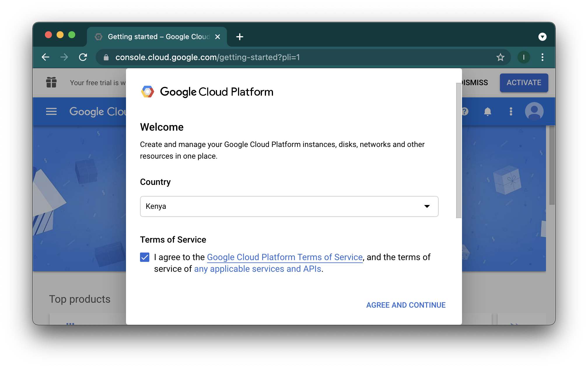Click the dialog's vertical scrollbar
Viewport: 588px width, 368px height.
coord(459,150)
